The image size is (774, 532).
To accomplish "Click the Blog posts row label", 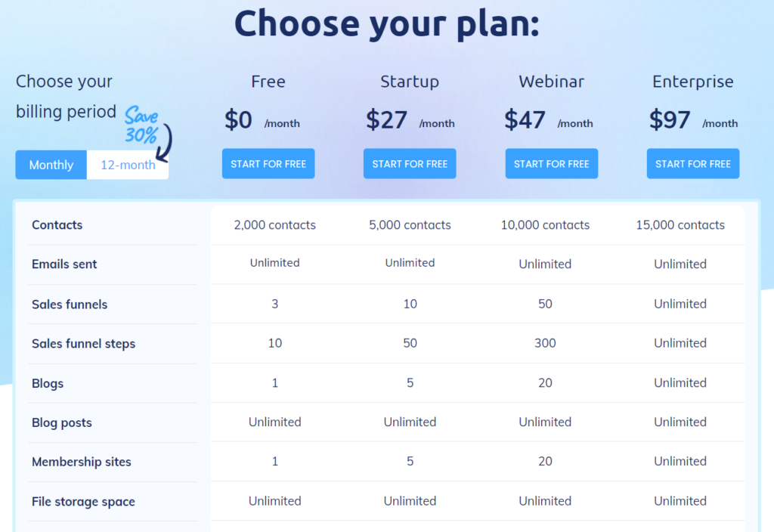I will (x=61, y=422).
